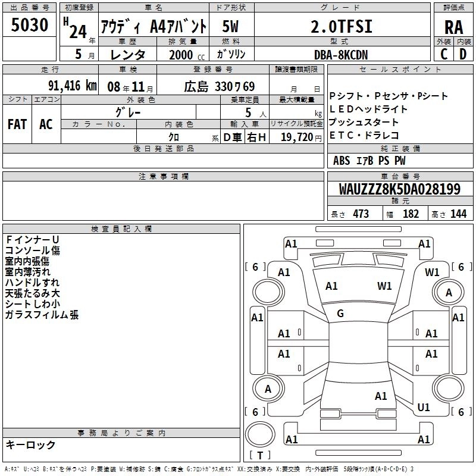
Task: Click the A1 mark on the hood
Action: pos(331,286)
